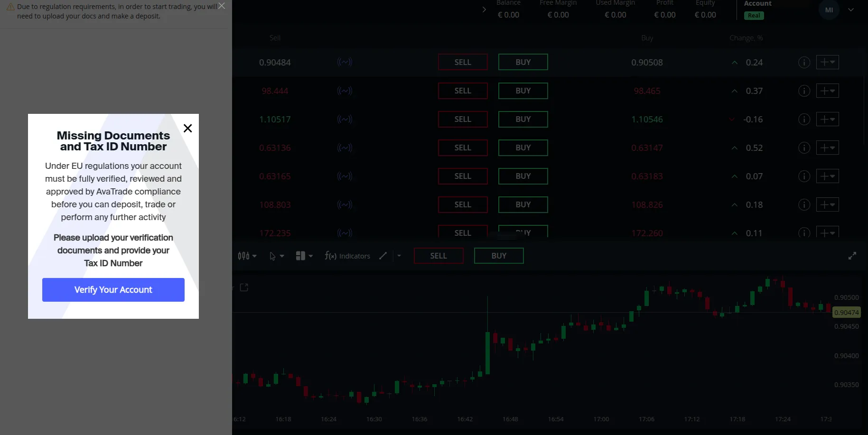Click SELL in the 98.444 row
The height and width of the screenshot is (435, 868).
point(463,91)
